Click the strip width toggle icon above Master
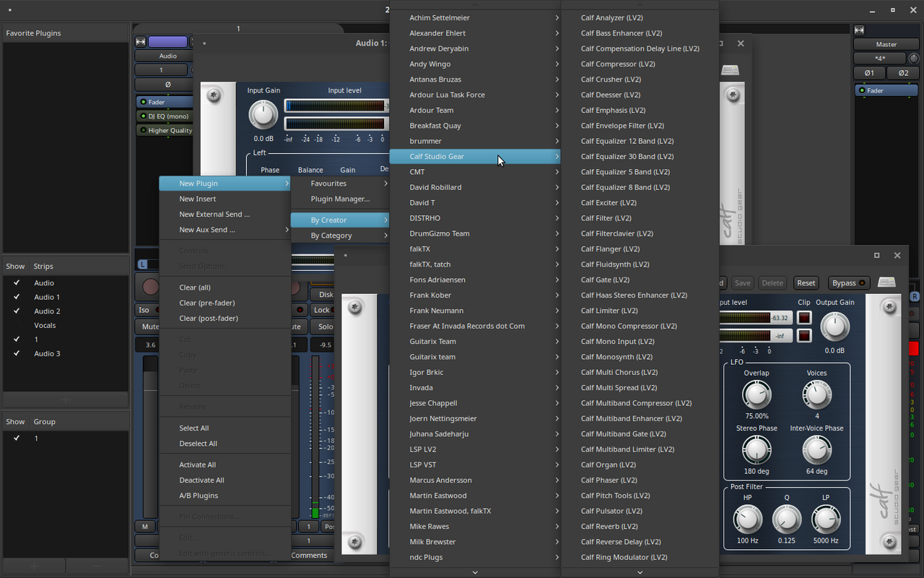Screen dimensions: 924x578 (859, 30)
